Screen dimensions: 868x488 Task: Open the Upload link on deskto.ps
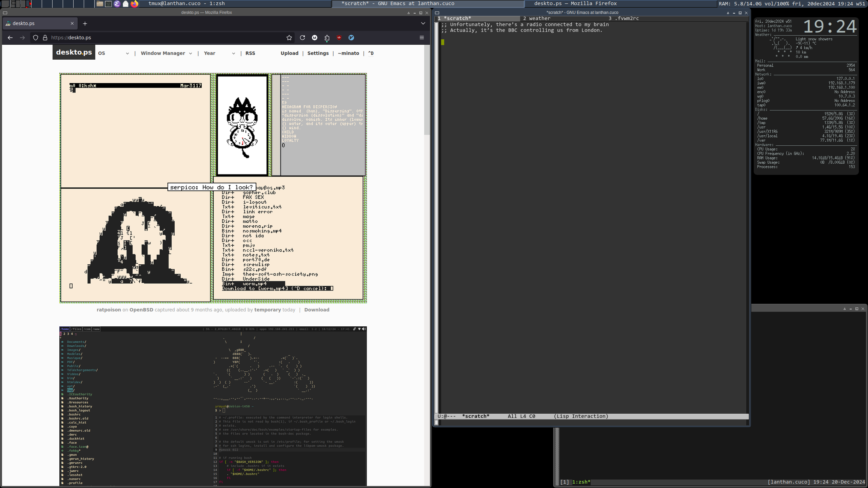tap(289, 53)
